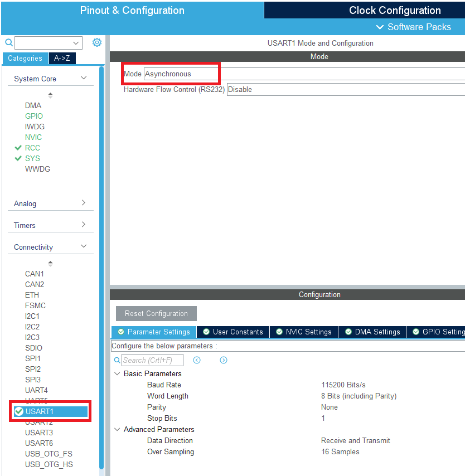Click the Software Packs chevron icon

[x=380, y=27]
